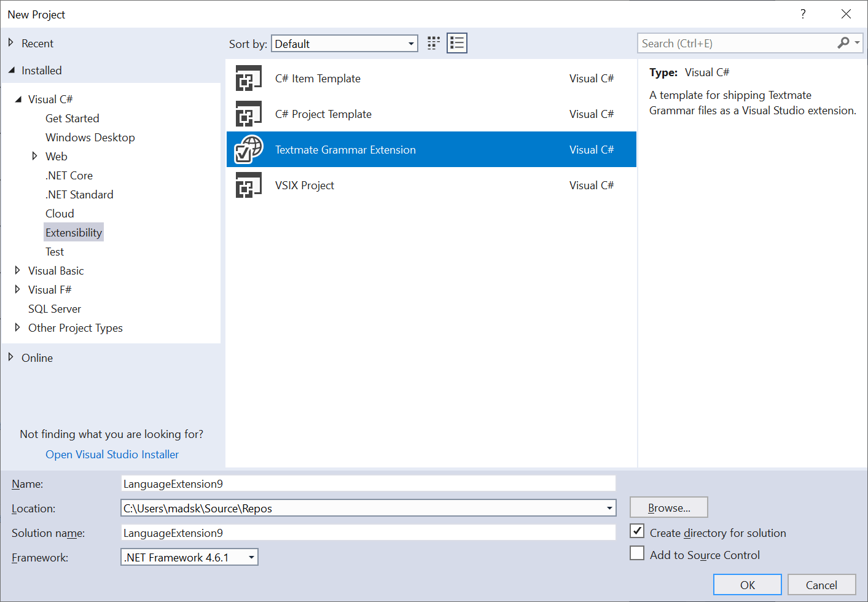Click the C# Project Template icon
This screenshot has width=868, height=602.
pyautogui.click(x=249, y=114)
